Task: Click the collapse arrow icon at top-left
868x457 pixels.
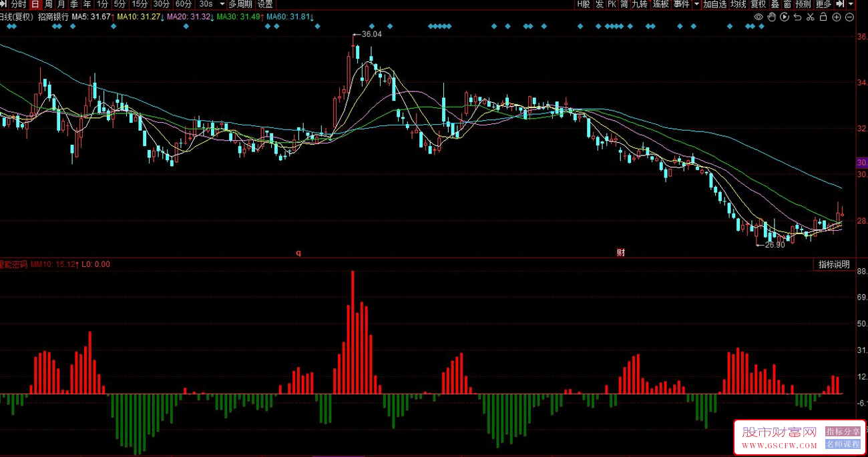Action: tap(4, 4)
